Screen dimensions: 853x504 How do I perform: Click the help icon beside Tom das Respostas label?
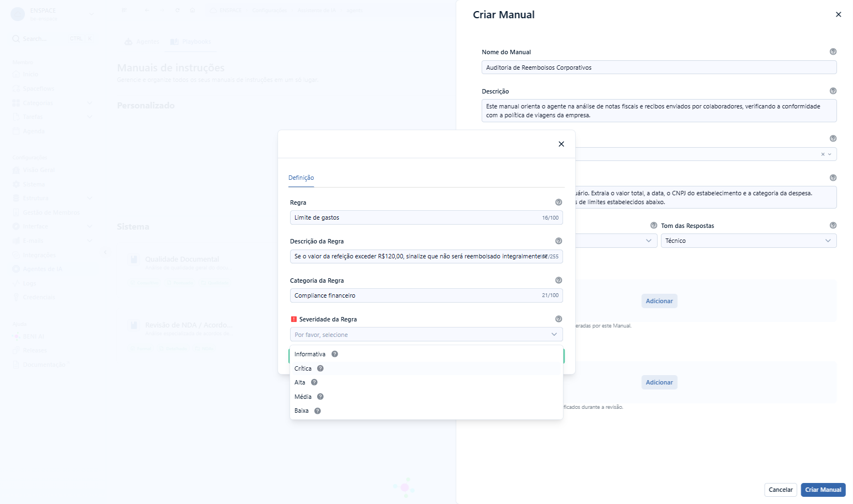pyautogui.click(x=654, y=226)
